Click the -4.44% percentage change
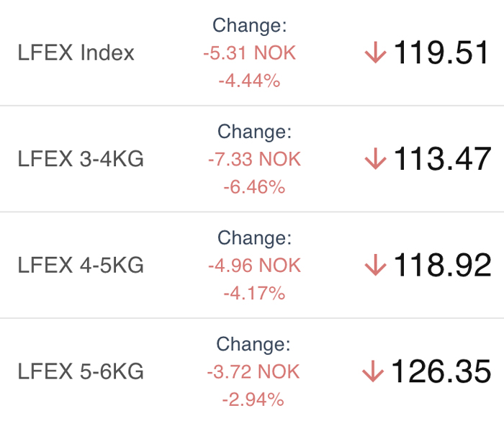This screenshot has width=504, height=421. [x=249, y=81]
